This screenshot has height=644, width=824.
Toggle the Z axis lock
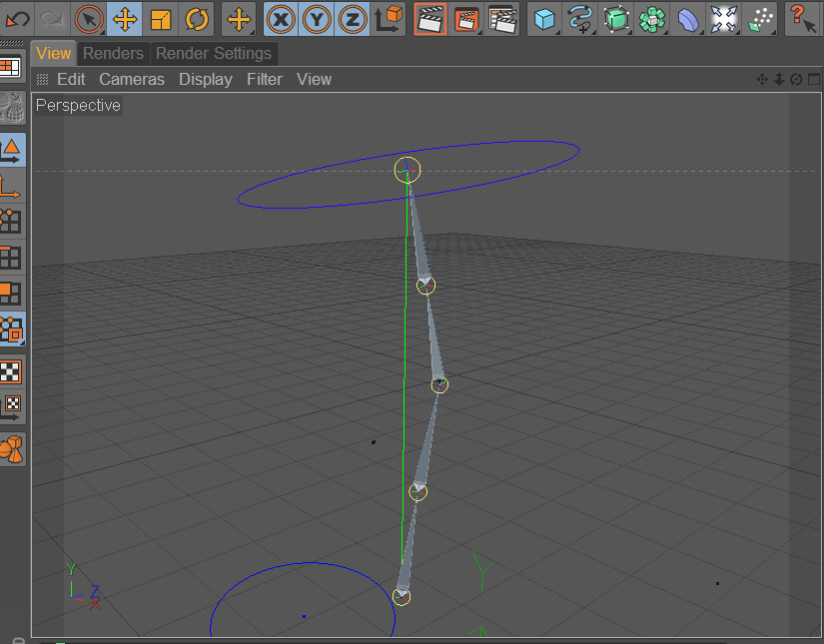coord(352,19)
